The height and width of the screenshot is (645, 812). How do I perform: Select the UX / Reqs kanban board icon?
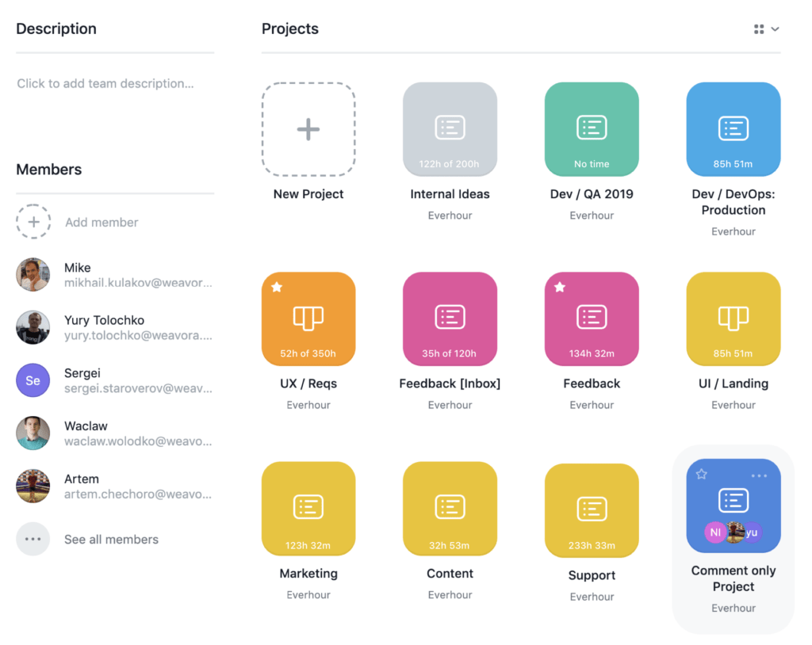tap(308, 319)
